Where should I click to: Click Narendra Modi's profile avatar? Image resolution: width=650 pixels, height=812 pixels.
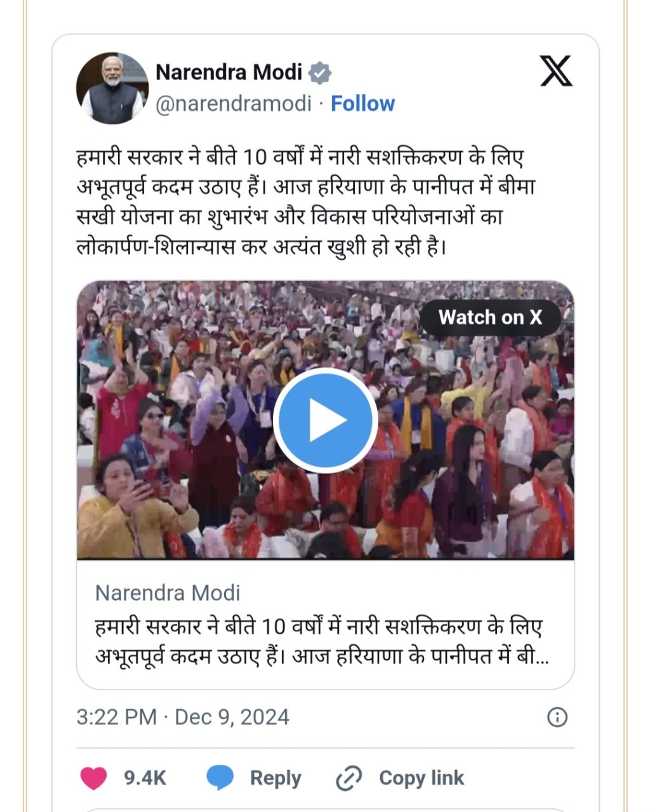point(112,88)
